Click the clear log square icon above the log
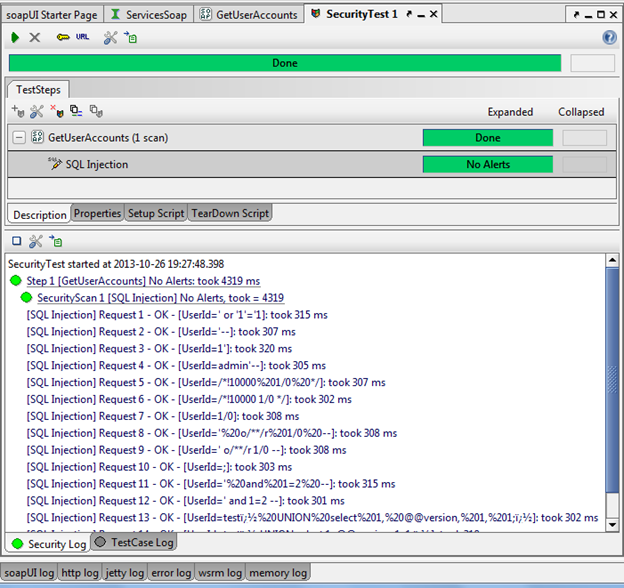The height and width of the screenshot is (588, 624). (x=16, y=241)
